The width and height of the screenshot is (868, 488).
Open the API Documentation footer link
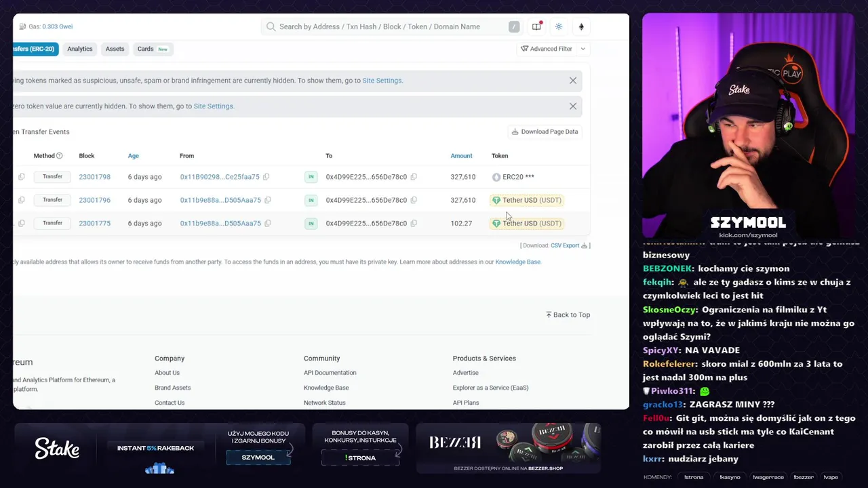click(330, 373)
